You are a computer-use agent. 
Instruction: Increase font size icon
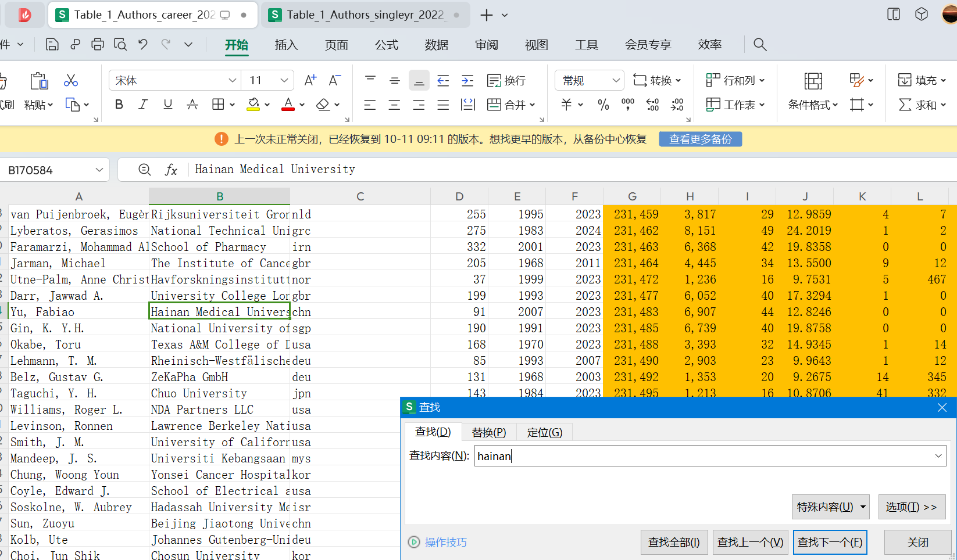point(310,80)
